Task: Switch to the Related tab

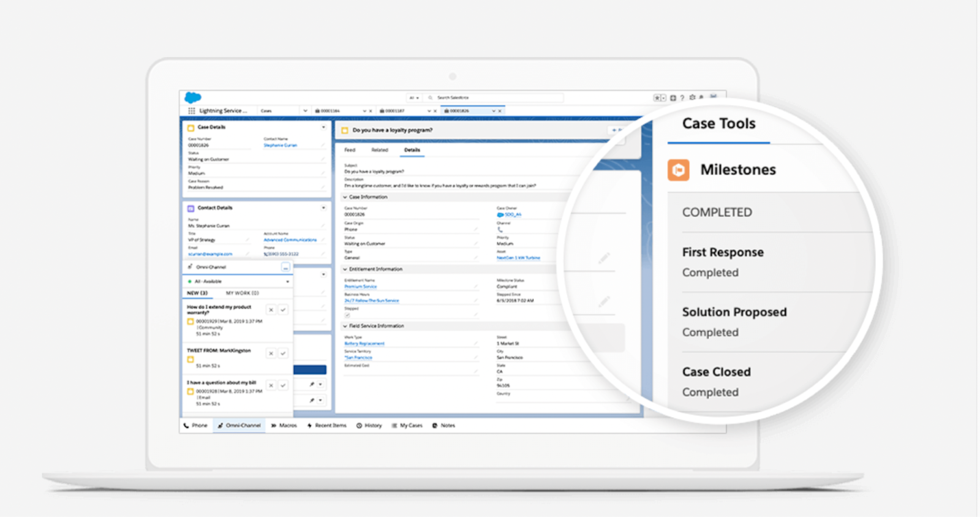Action: pyautogui.click(x=380, y=150)
